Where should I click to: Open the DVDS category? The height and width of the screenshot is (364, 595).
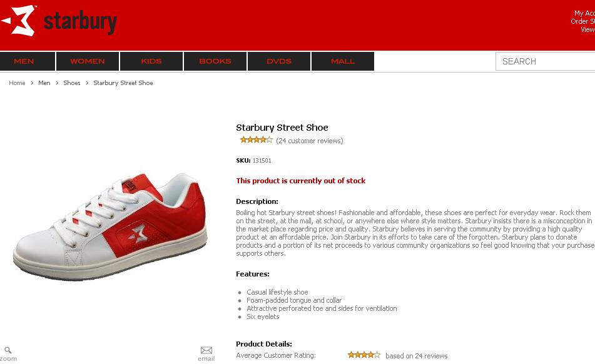click(x=279, y=61)
